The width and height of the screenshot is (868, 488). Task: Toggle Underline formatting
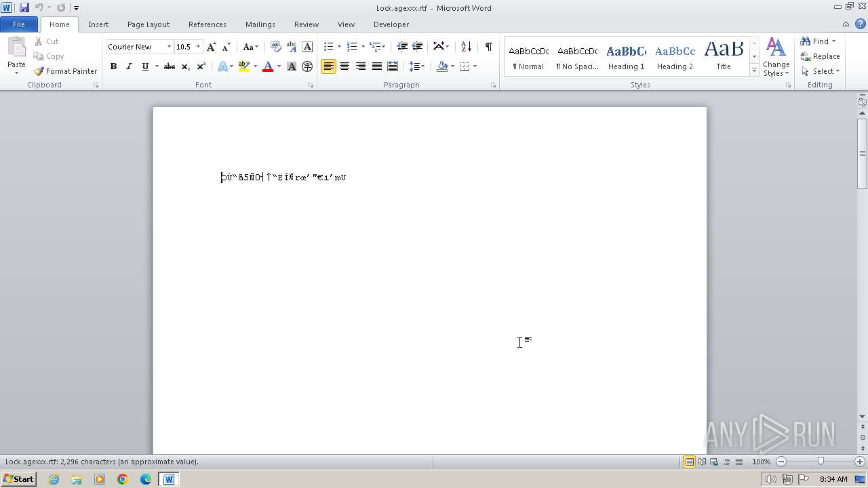144,66
